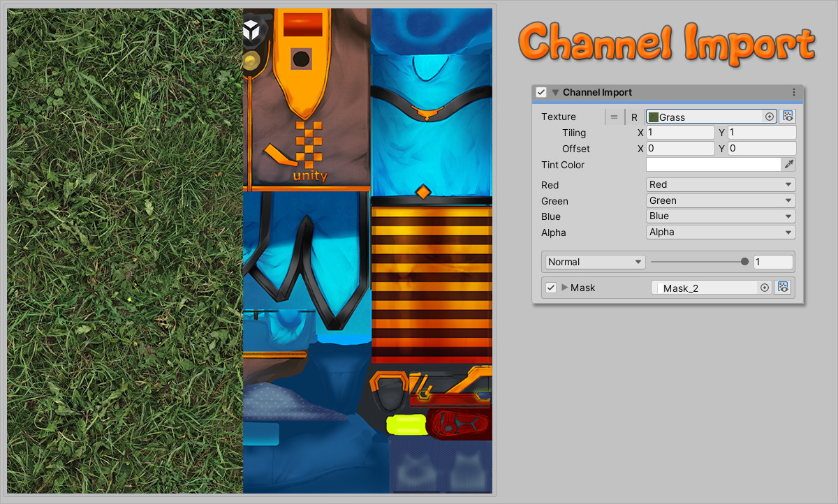Click the grass texture preview image
This screenshot has width=838, height=504.
125,251
